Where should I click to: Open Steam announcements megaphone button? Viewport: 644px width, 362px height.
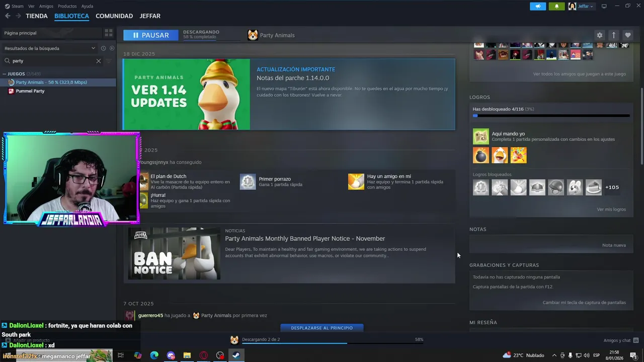pos(538,6)
